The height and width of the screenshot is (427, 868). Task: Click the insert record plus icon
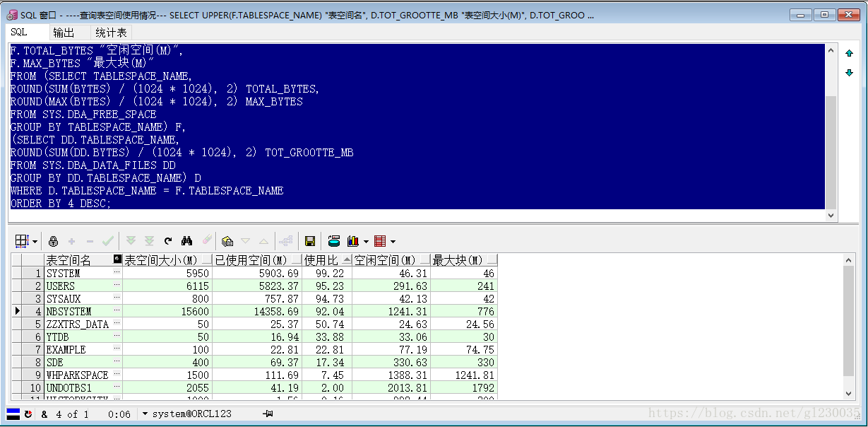click(71, 241)
